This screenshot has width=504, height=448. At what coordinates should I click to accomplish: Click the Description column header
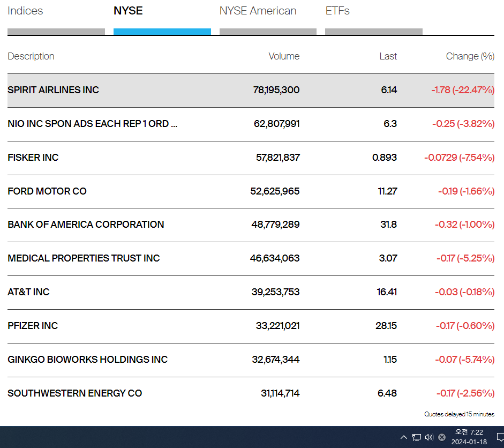click(31, 56)
